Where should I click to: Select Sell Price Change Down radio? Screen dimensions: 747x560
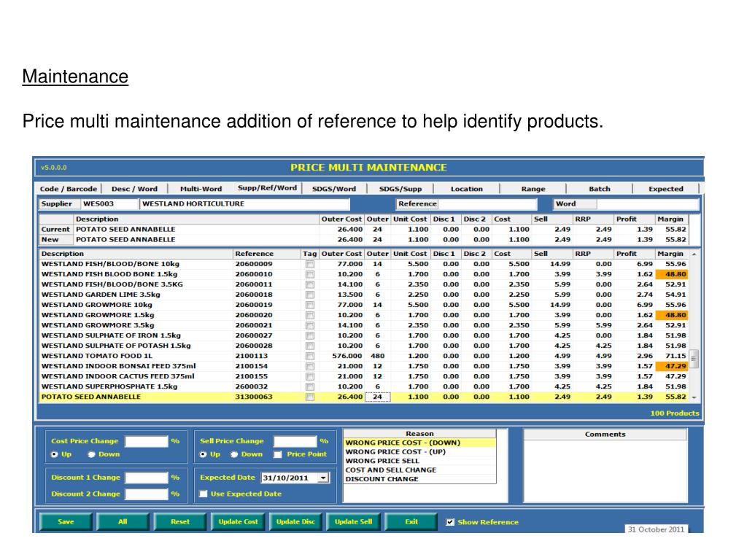[234, 454]
